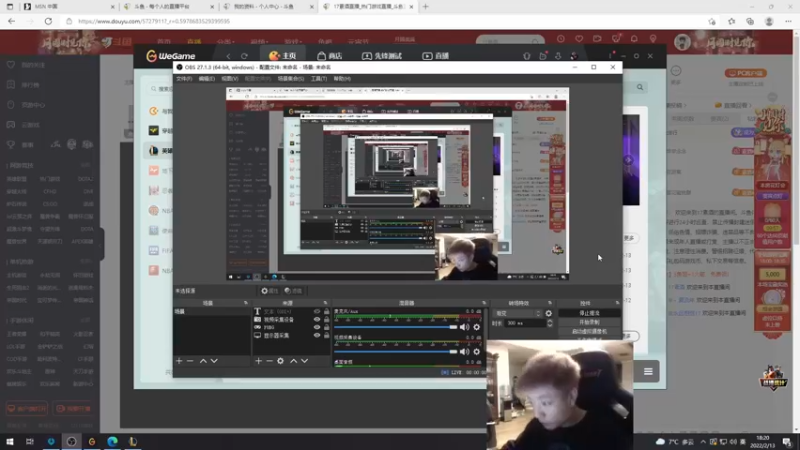
Task: Click the WeGame search magnifier icon
Action: point(640,87)
